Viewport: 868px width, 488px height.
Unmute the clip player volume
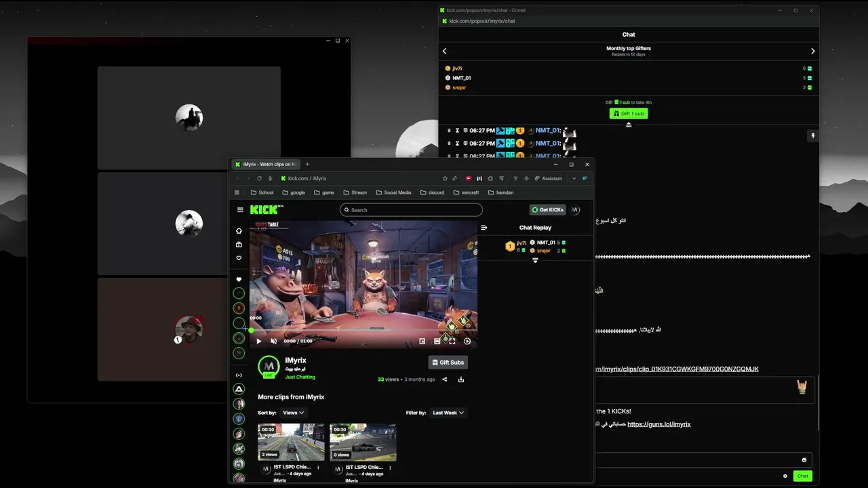click(274, 341)
